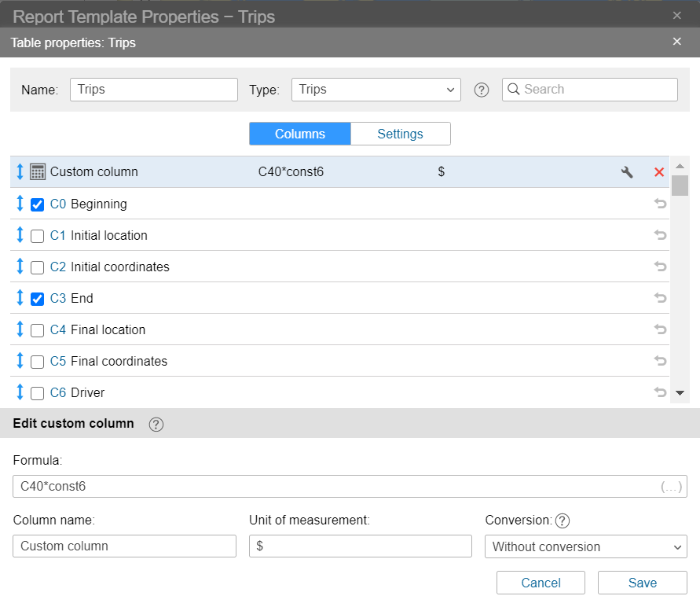Uncheck the C0 Beginning checkbox
This screenshot has width=700, height=607.
tap(37, 204)
